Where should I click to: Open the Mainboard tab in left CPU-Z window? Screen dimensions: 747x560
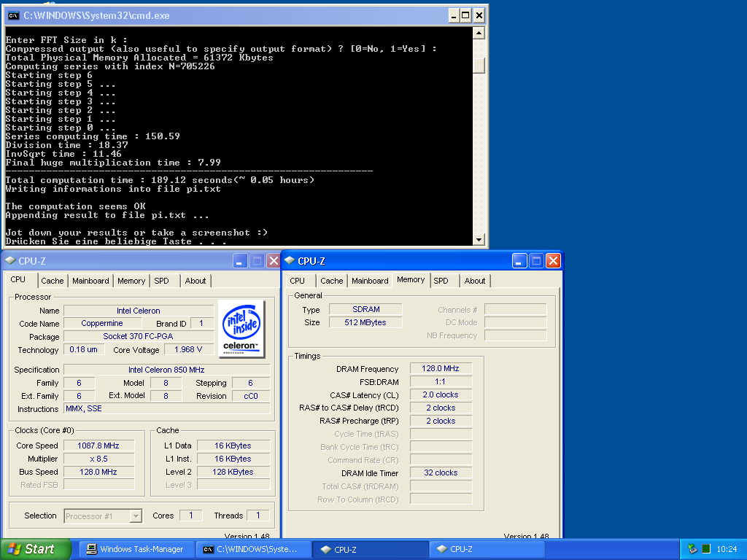pyautogui.click(x=90, y=281)
